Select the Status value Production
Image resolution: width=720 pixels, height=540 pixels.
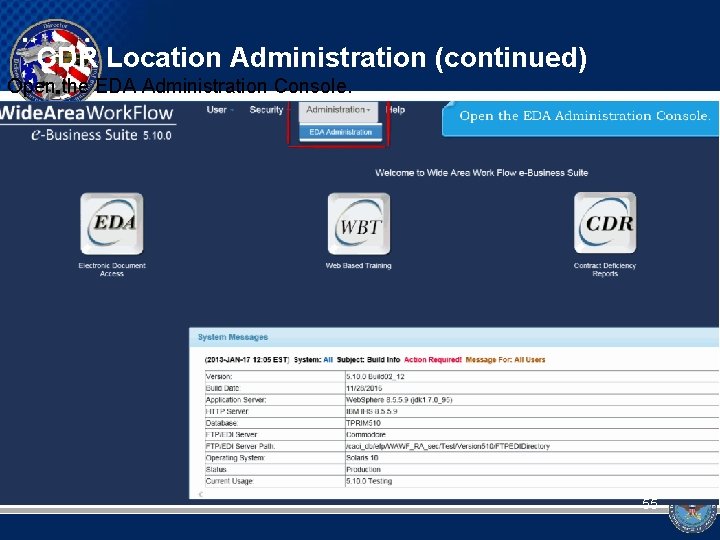click(363, 469)
